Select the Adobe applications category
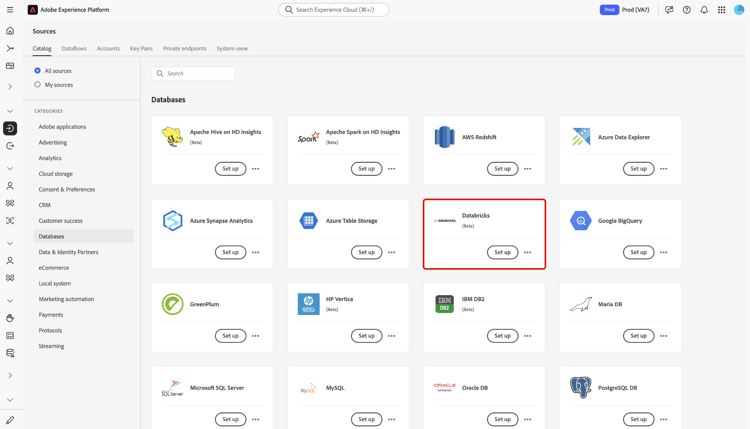This screenshot has width=750, height=429. click(x=62, y=127)
